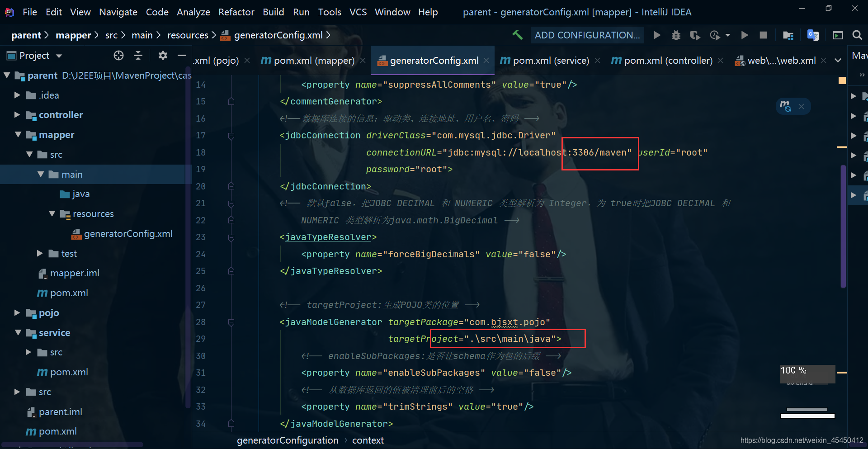
Task: Collapse the resources folder
Action: 52,213
